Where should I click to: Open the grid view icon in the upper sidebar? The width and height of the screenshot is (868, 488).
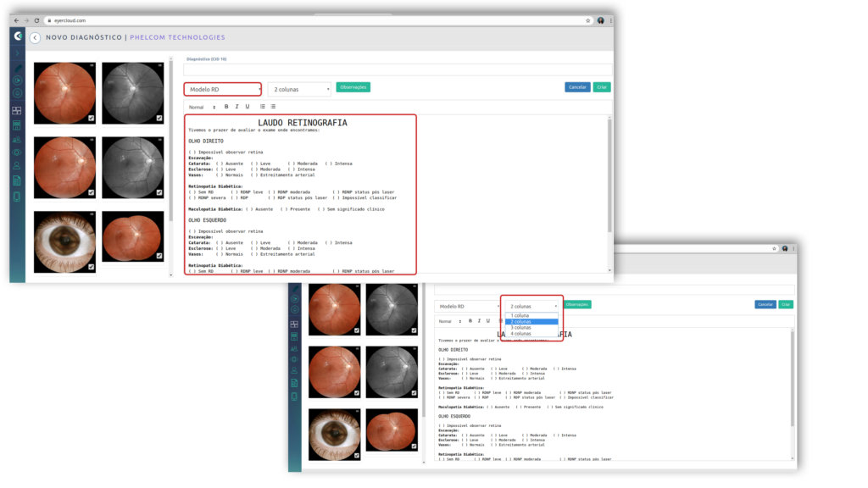pos(17,111)
